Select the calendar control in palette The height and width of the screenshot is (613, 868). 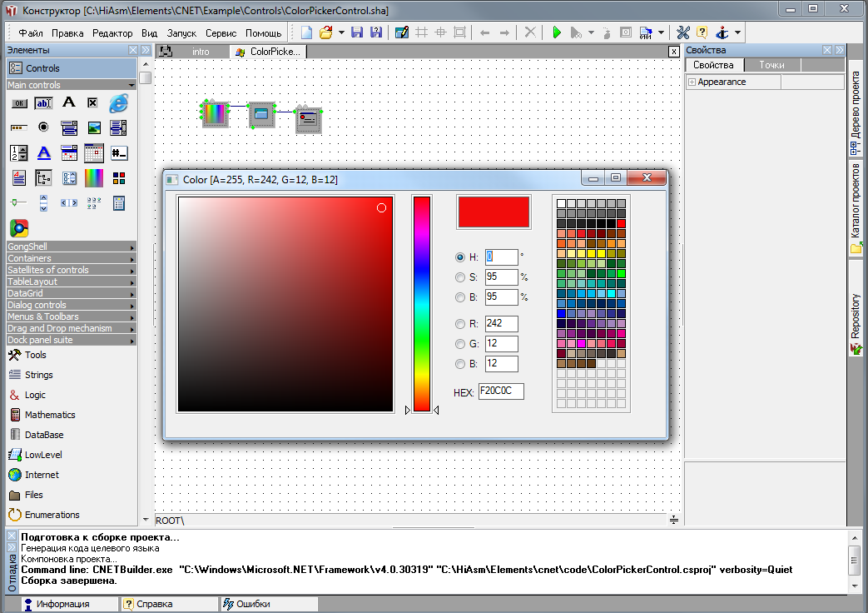pyautogui.click(x=93, y=153)
